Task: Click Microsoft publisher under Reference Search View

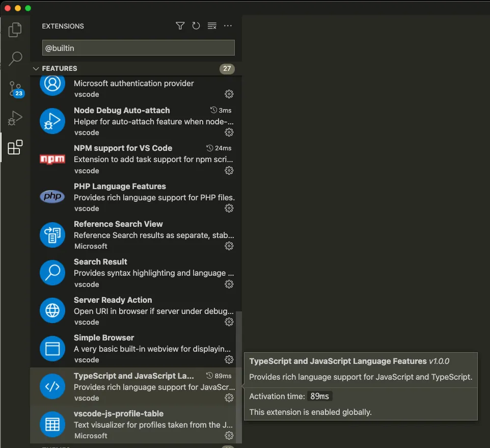Action: [x=91, y=246]
